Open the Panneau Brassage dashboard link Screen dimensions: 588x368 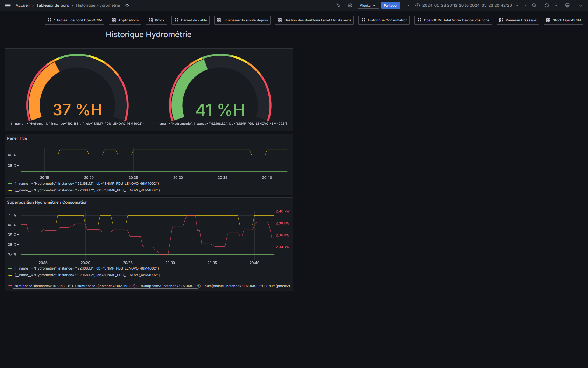[x=518, y=20]
